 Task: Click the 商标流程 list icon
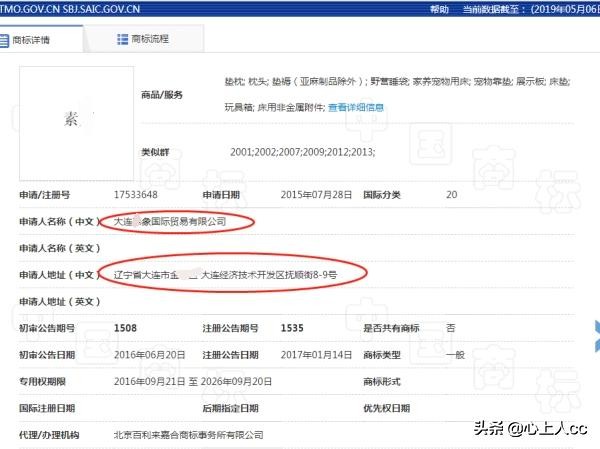pyautogui.click(x=122, y=39)
